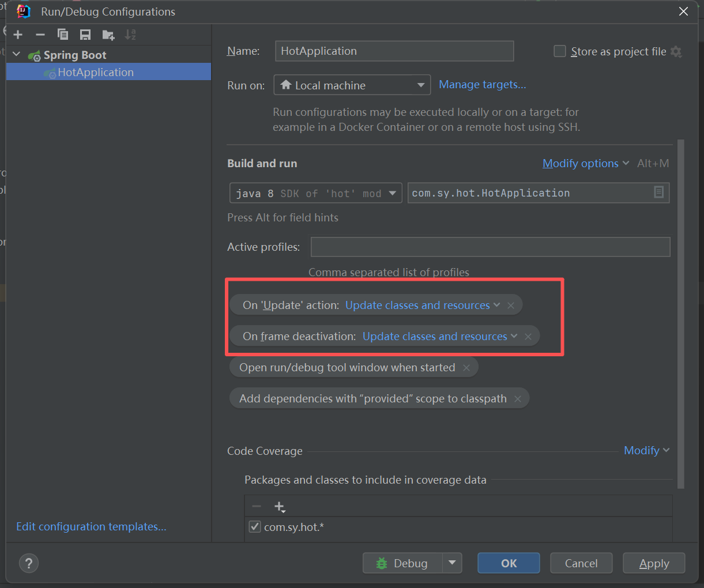Focus the main class field com.sy.hot.HotApplication
This screenshot has width=704, height=588.
click(539, 193)
